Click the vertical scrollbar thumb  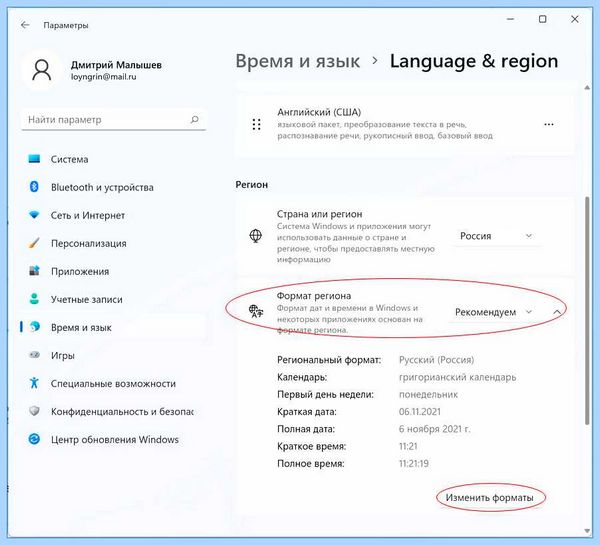click(587, 310)
